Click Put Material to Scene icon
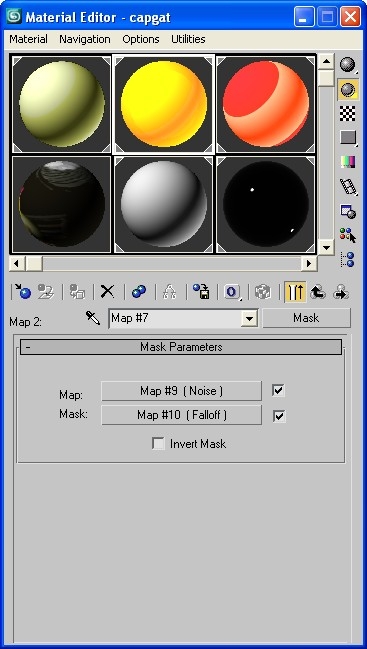Viewport: 367px width, 649px height. [x=46, y=292]
